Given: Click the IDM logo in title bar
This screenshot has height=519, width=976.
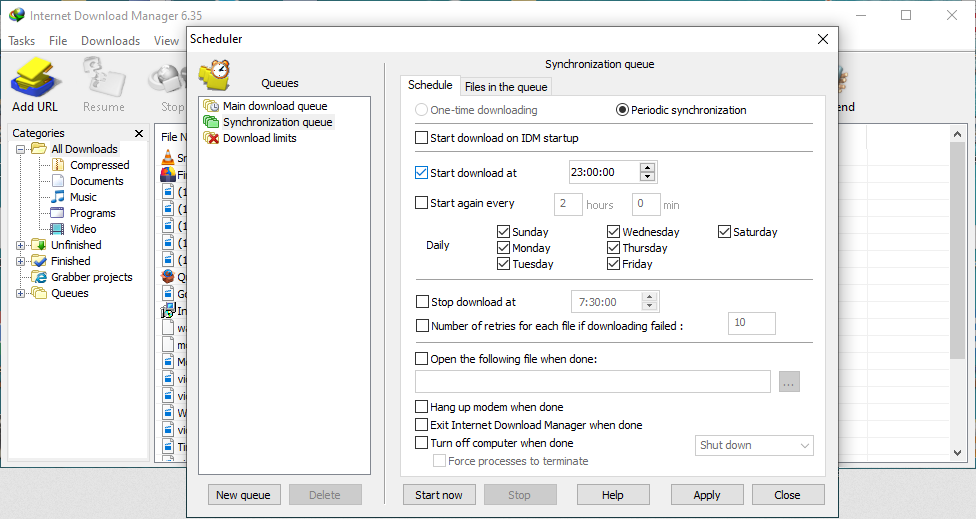Looking at the screenshot, I should (x=17, y=15).
